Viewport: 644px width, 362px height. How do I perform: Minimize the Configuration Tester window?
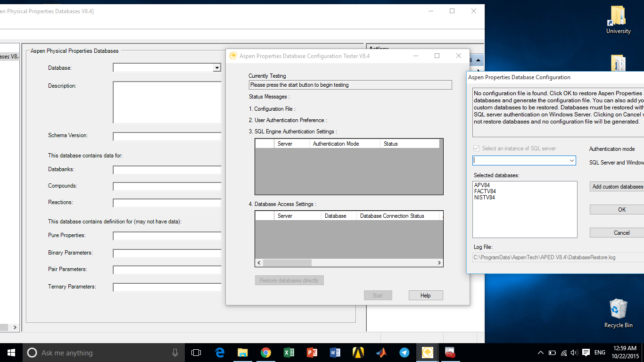tap(416, 56)
